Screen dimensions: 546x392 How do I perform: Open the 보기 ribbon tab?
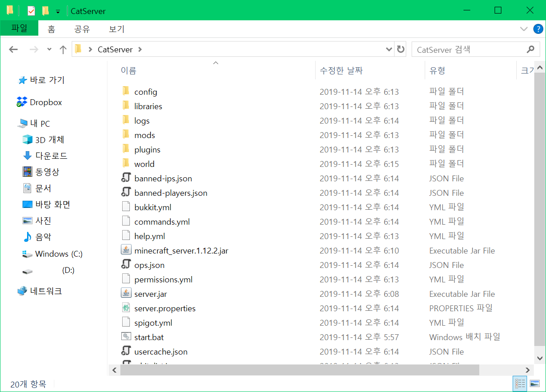pos(117,29)
